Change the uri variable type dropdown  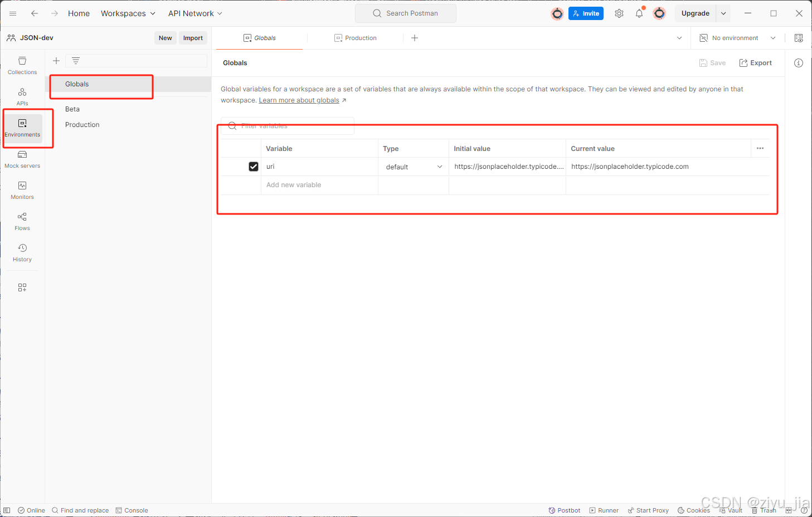[414, 167]
